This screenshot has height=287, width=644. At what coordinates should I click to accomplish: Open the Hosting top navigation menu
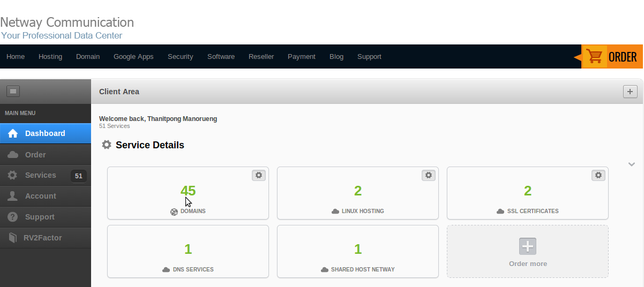(50, 57)
